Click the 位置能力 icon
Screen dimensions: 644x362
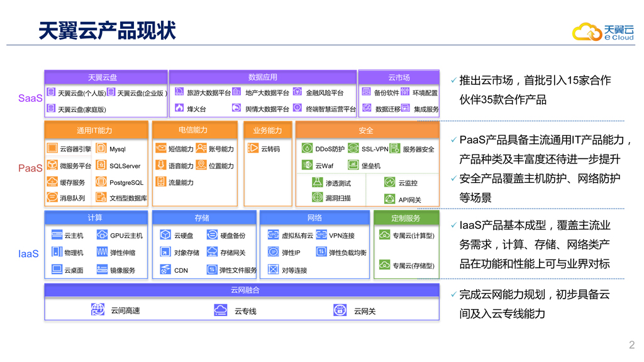[201, 165]
